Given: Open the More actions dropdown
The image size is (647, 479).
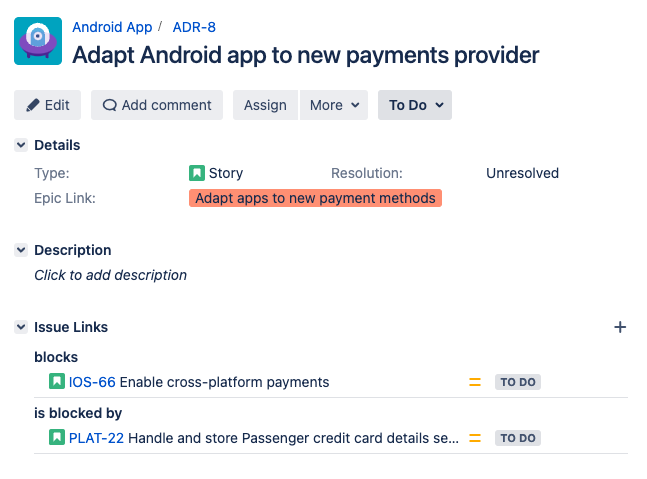Looking at the screenshot, I should coord(333,105).
